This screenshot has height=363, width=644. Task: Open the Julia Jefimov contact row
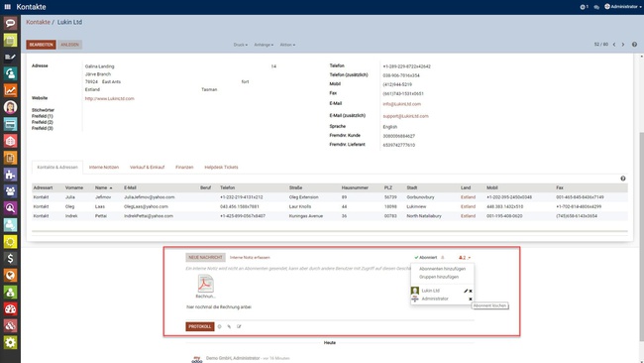click(329, 197)
